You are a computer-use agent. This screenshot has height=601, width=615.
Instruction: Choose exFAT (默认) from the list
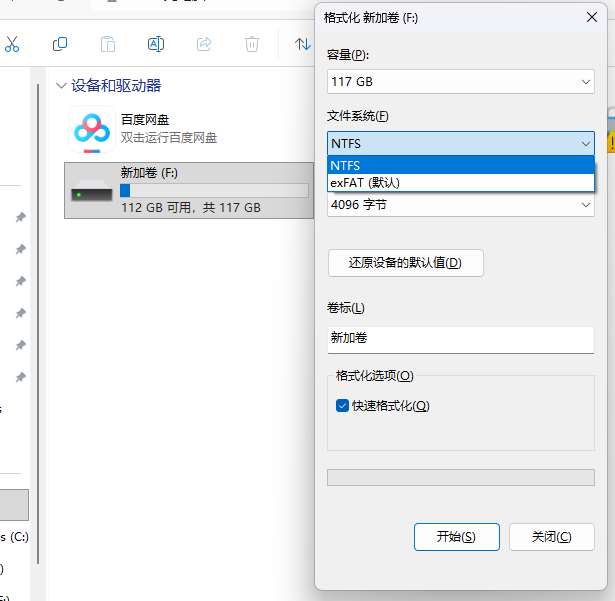[x=460, y=182]
